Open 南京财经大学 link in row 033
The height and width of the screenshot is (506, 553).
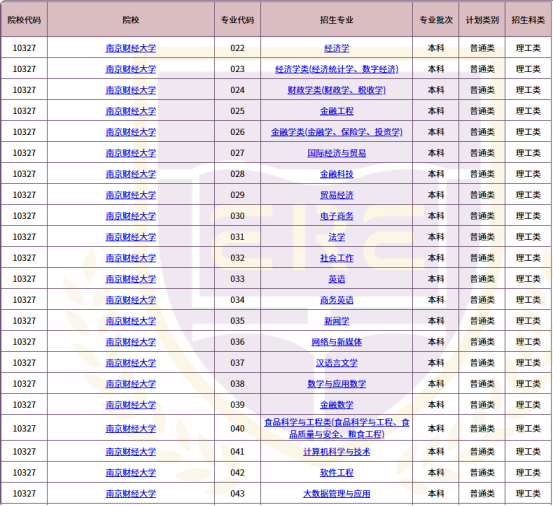pyautogui.click(x=130, y=279)
